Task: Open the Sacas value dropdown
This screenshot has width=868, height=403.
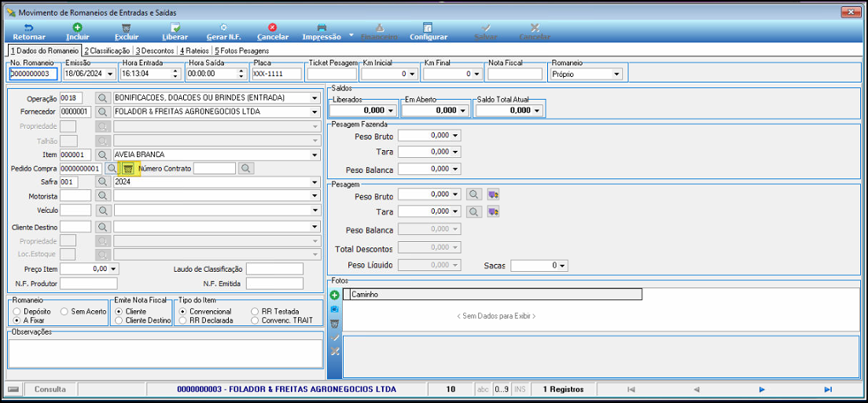Action: coord(562,266)
